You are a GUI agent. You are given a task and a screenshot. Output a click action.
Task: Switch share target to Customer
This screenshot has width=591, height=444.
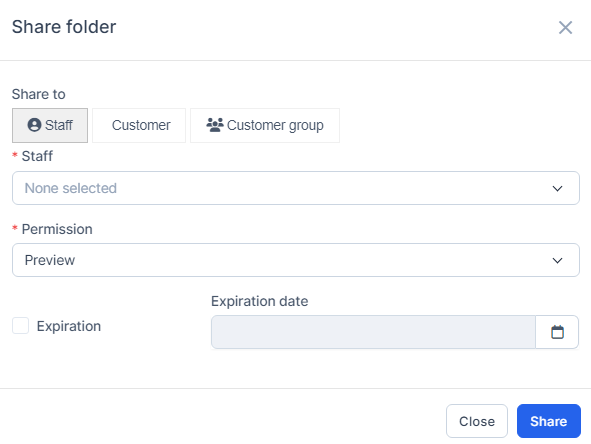pyautogui.click(x=139, y=126)
